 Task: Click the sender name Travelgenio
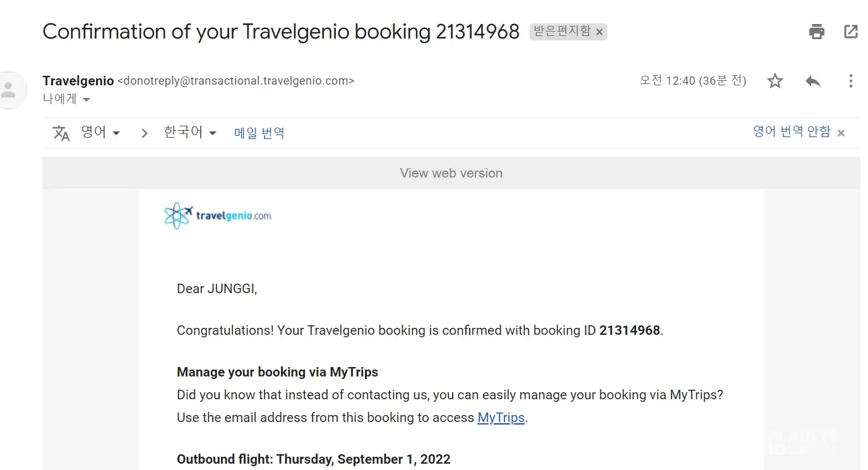pos(78,81)
